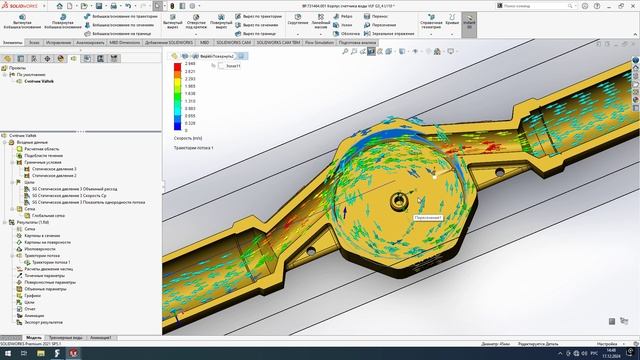The image size is (640, 360).
Task: Select Бобышка/основание по сечениям loft
Action: tap(119, 25)
